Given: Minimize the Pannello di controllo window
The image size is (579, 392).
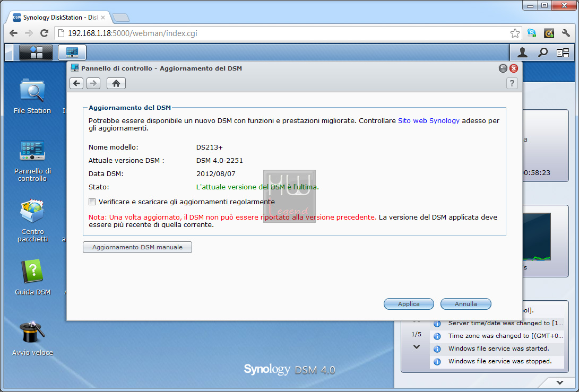Looking at the screenshot, I should point(503,68).
